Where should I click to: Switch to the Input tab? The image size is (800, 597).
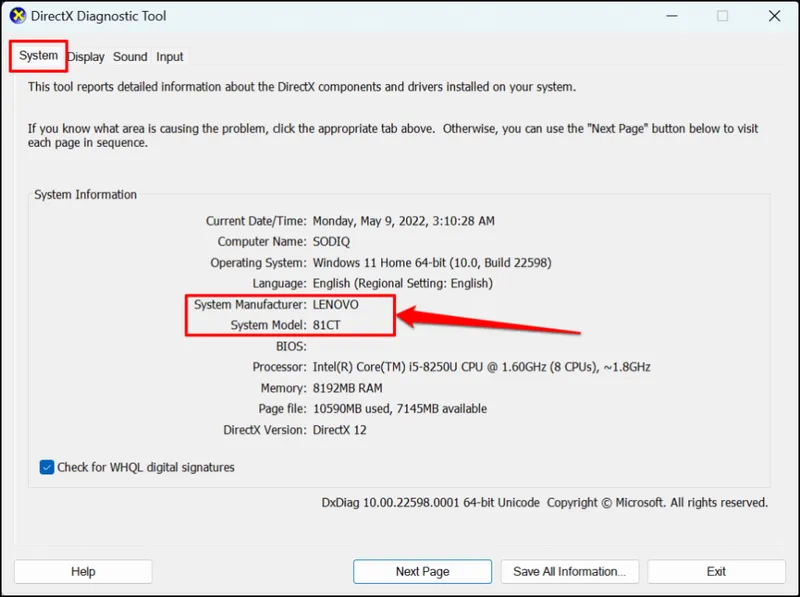(169, 57)
